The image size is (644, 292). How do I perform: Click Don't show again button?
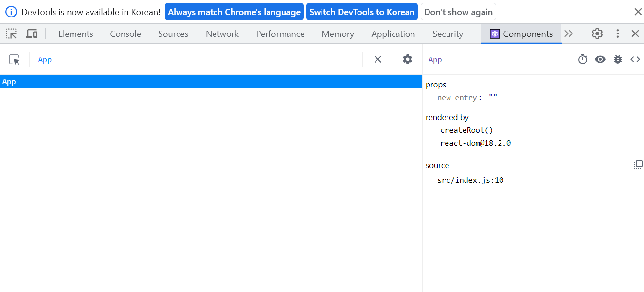pos(458,12)
